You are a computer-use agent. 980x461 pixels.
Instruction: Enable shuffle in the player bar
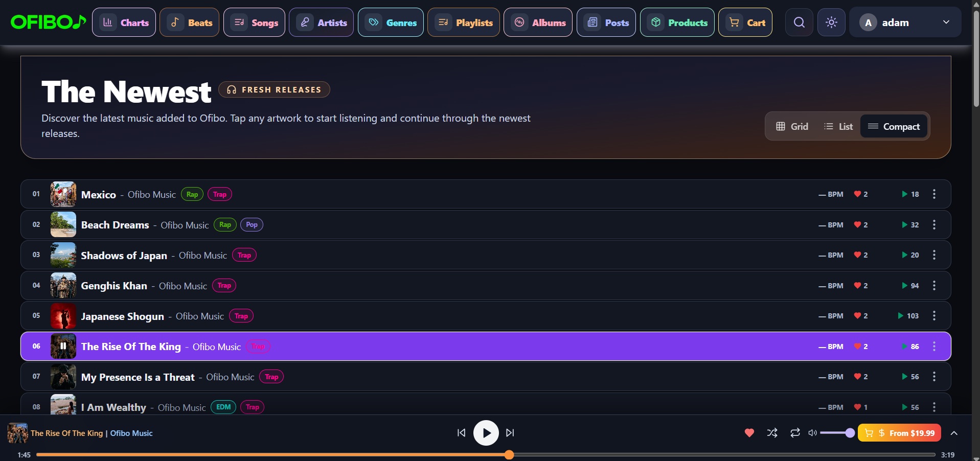pos(772,433)
